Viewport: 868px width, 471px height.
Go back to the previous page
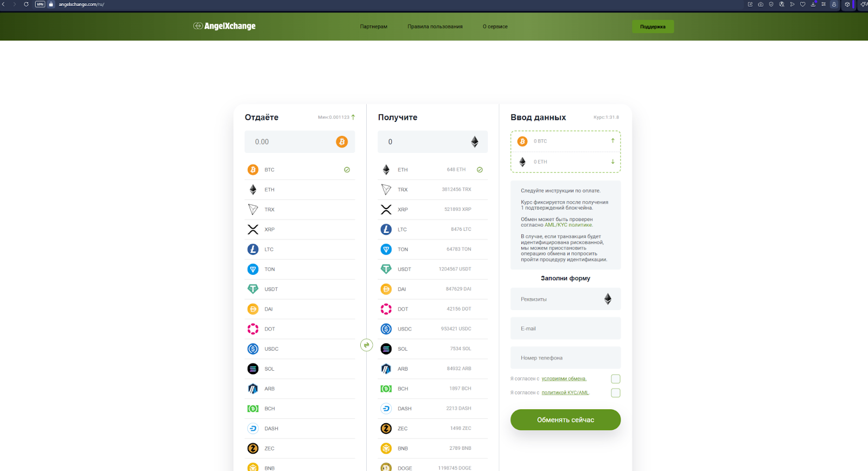coord(4,4)
